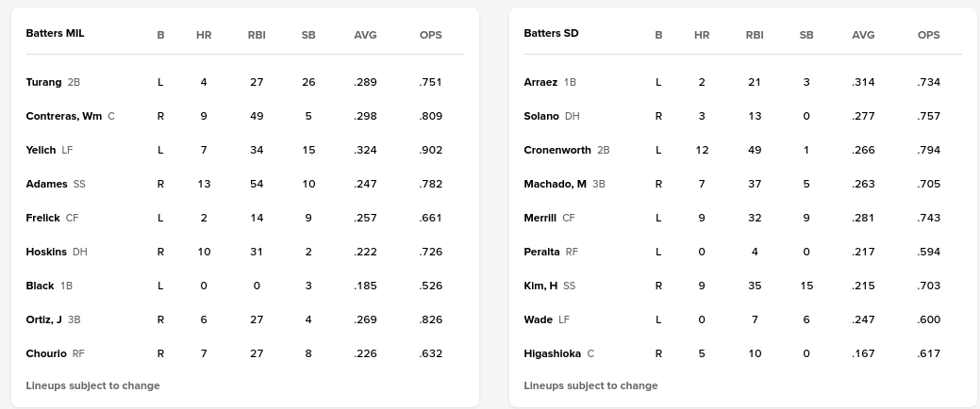
Task: Open Chourio's player link
Action: pos(46,353)
